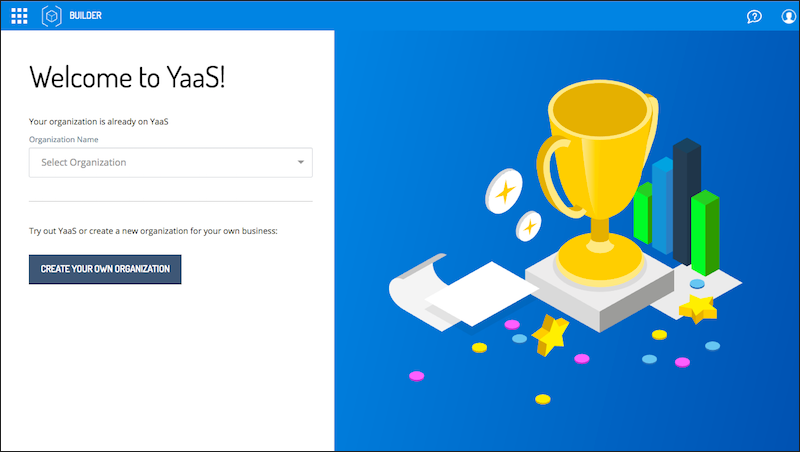Image resolution: width=800 pixels, height=452 pixels.
Task: Create your own organization button
Action: [105, 269]
